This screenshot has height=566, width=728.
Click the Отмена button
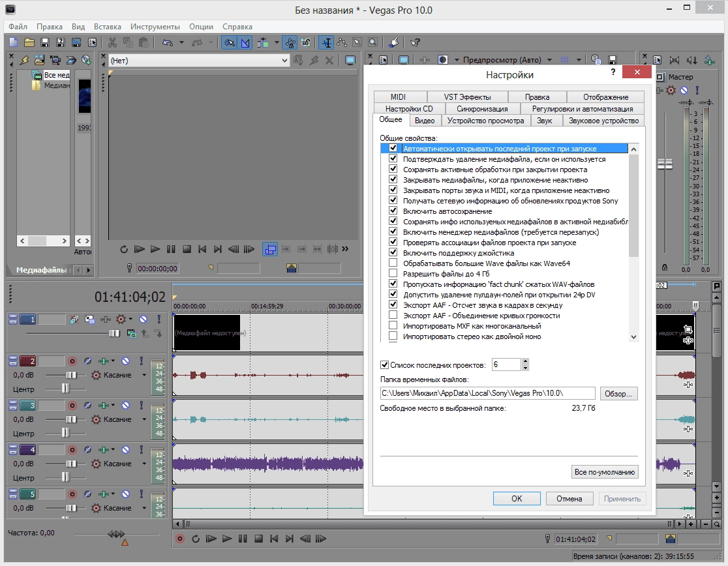pos(569,499)
